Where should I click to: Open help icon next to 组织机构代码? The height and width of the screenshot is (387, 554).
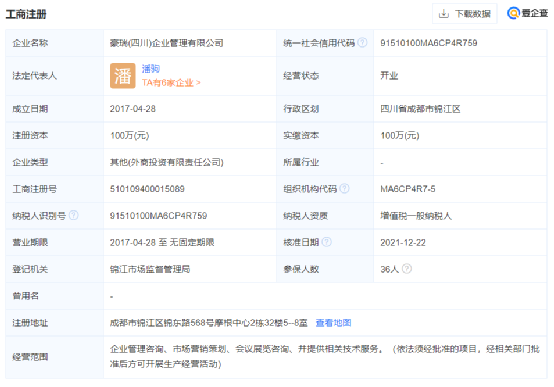[344, 189]
